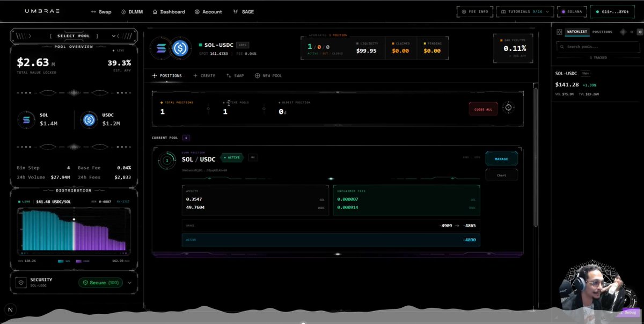
Task: Switch to the Create tab
Action: coord(204,76)
